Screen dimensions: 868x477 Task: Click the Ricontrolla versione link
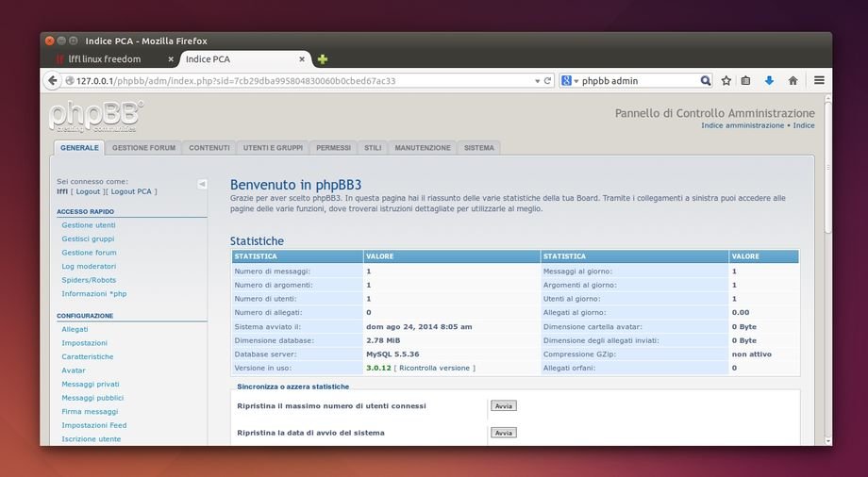tap(435, 368)
